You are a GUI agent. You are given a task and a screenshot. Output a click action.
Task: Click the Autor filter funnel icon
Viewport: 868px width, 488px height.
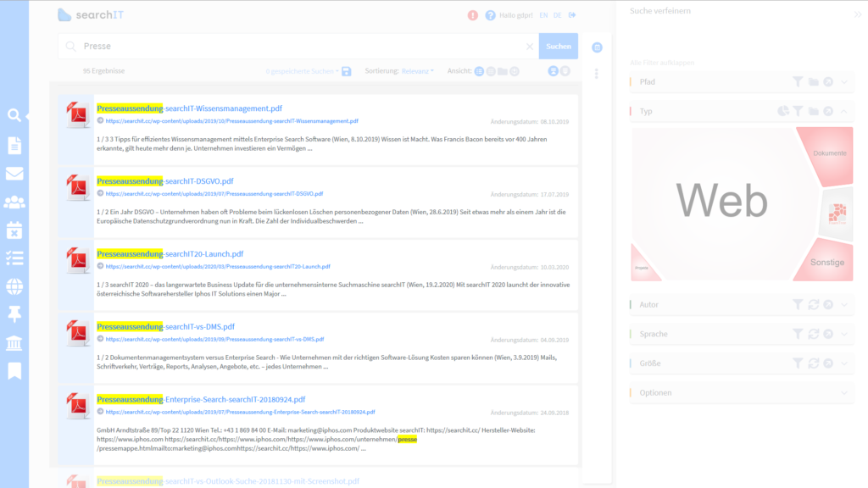[798, 304]
